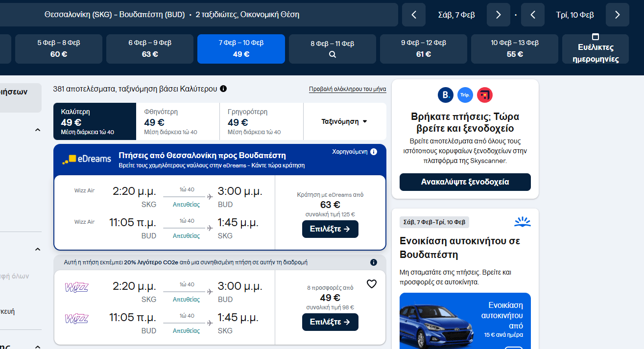This screenshot has height=349, width=644.
Task: Go to next return date after Τρί, 10 Φεβ
Action: [617, 15]
